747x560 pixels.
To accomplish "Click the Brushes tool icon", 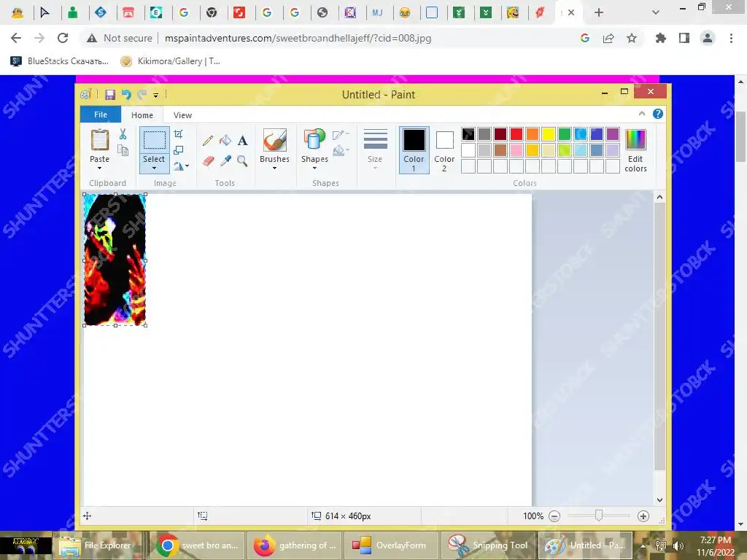I will tap(275, 141).
